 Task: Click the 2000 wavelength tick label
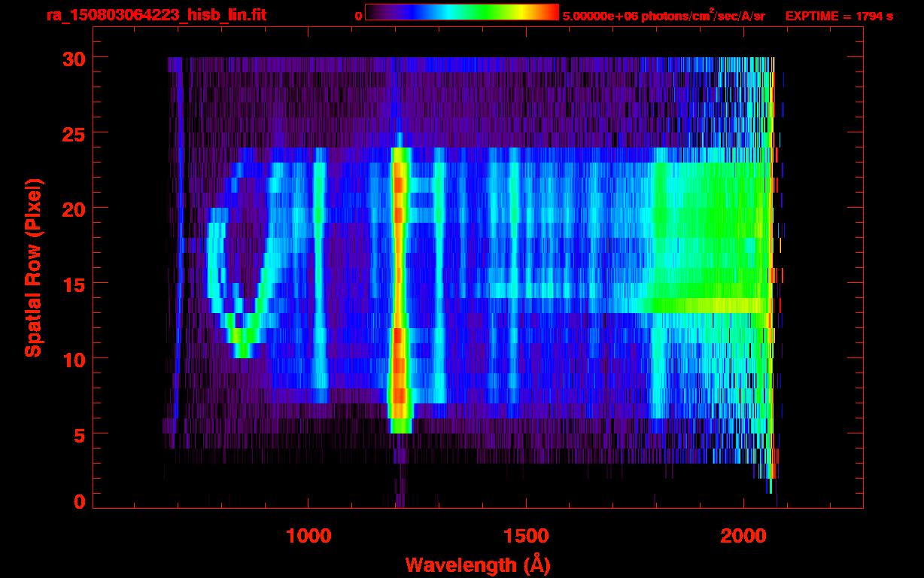click(743, 536)
